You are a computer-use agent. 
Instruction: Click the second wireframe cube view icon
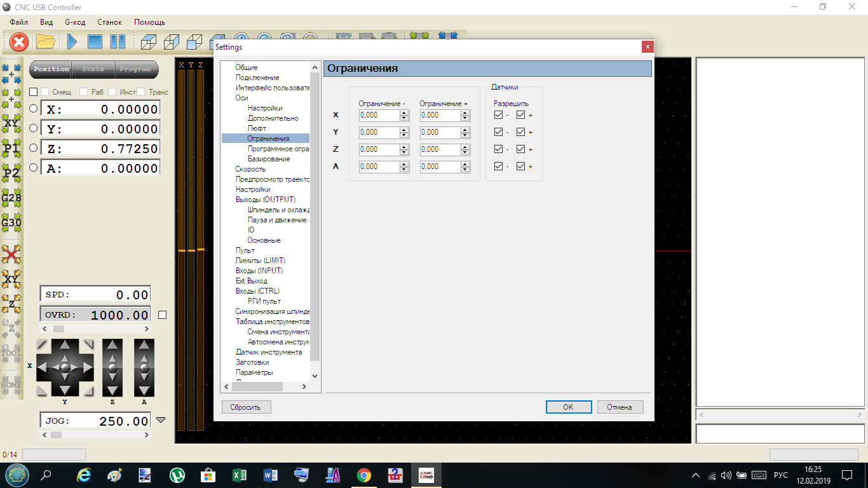172,42
